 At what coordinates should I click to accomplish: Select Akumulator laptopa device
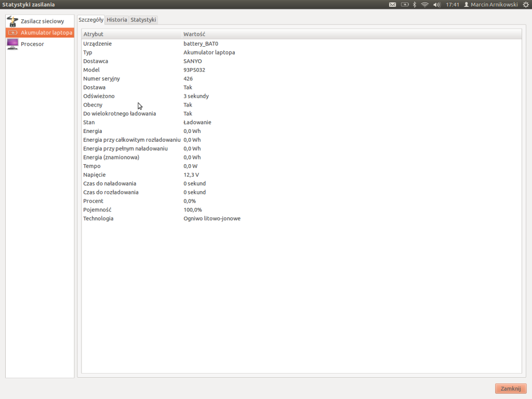pos(40,33)
